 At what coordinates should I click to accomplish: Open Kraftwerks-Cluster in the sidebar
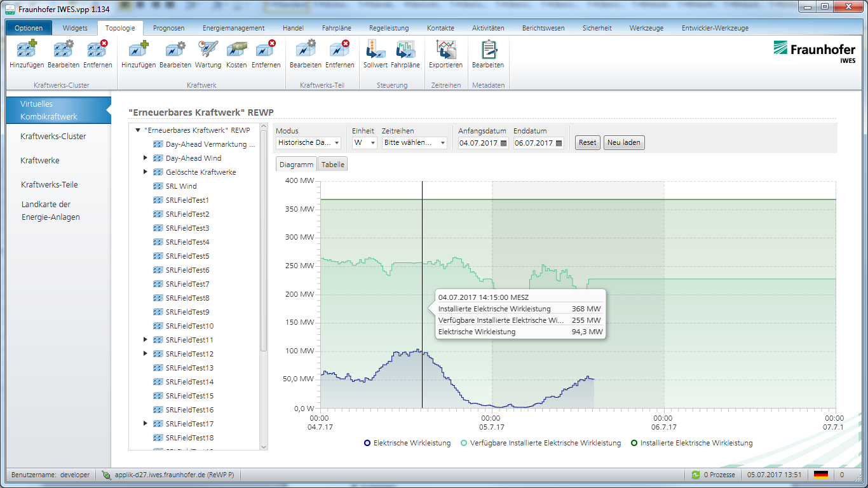[53, 137]
